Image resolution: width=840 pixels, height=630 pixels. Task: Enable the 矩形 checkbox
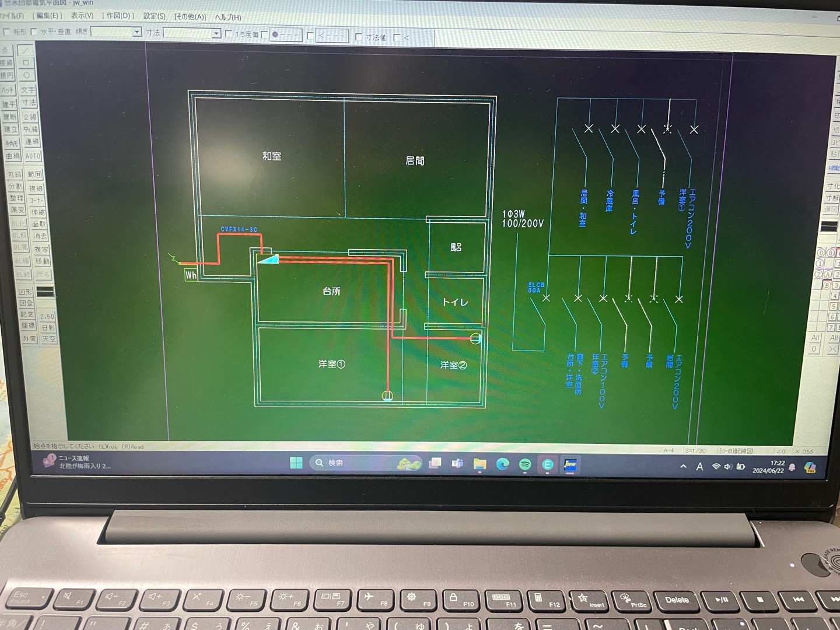coord(7,32)
